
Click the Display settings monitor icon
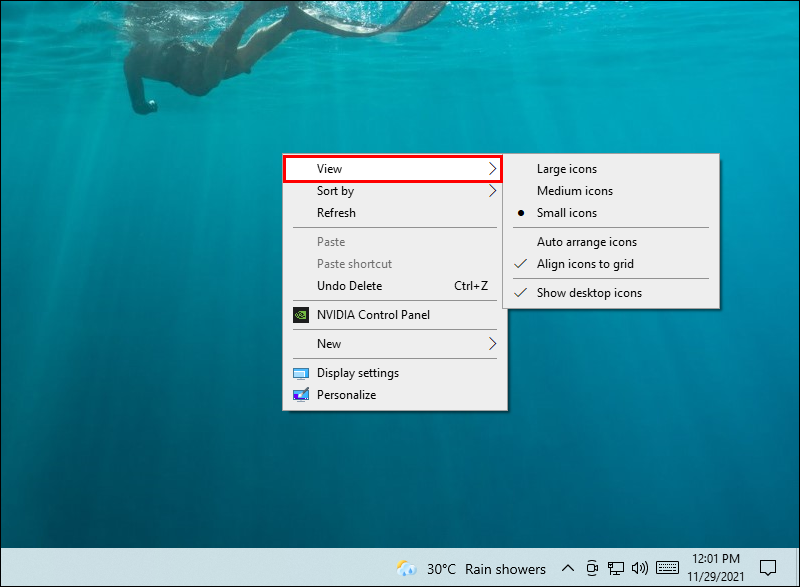[x=301, y=374]
